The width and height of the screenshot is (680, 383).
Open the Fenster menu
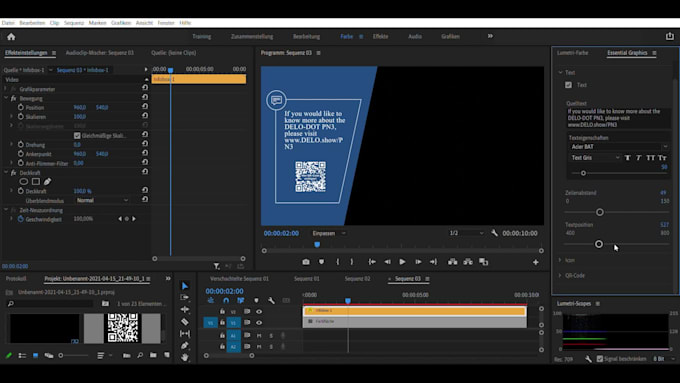click(x=166, y=23)
